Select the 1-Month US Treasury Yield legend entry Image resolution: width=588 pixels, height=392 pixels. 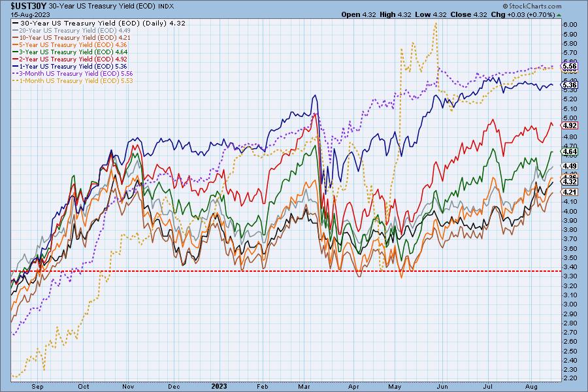[x=73, y=80]
